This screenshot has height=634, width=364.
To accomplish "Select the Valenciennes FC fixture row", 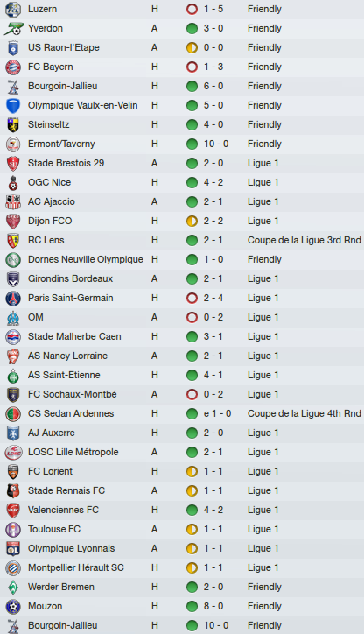I will point(182,510).
